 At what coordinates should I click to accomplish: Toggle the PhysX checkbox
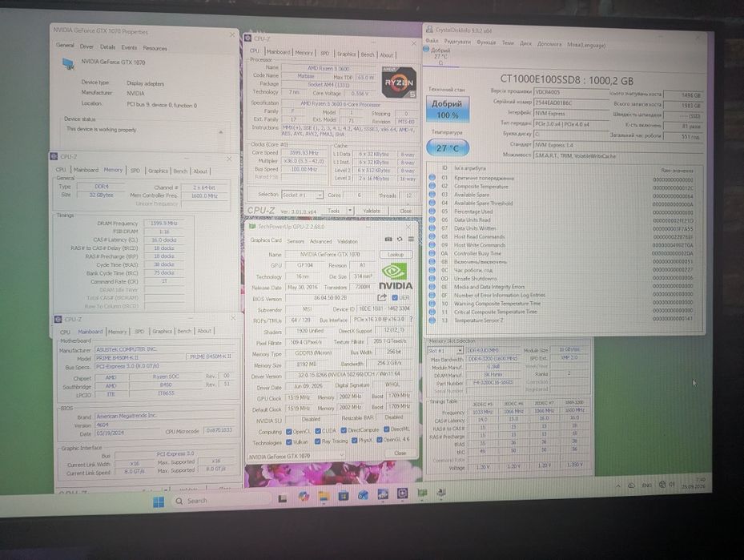[354, 441]
